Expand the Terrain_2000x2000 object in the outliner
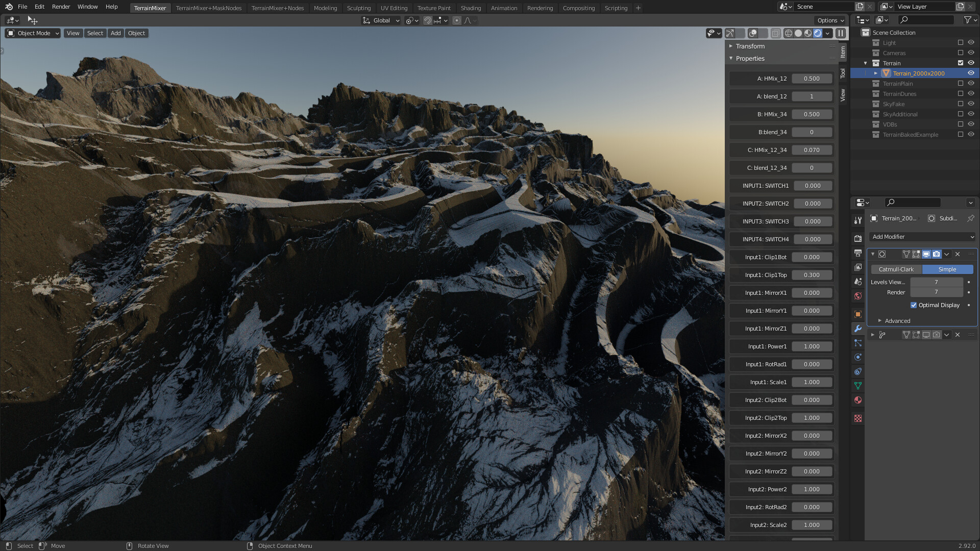The image size is (980, 551). (x=876, y=73)
